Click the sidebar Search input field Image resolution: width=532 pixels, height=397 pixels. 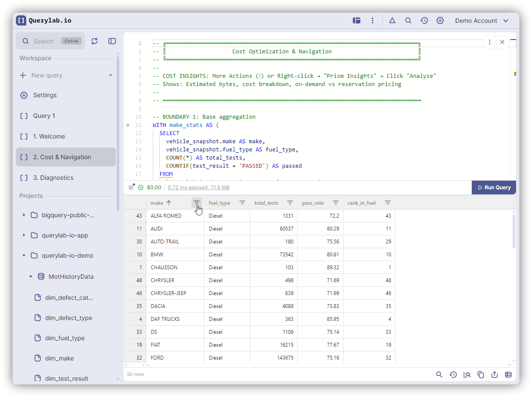(45, 41)
